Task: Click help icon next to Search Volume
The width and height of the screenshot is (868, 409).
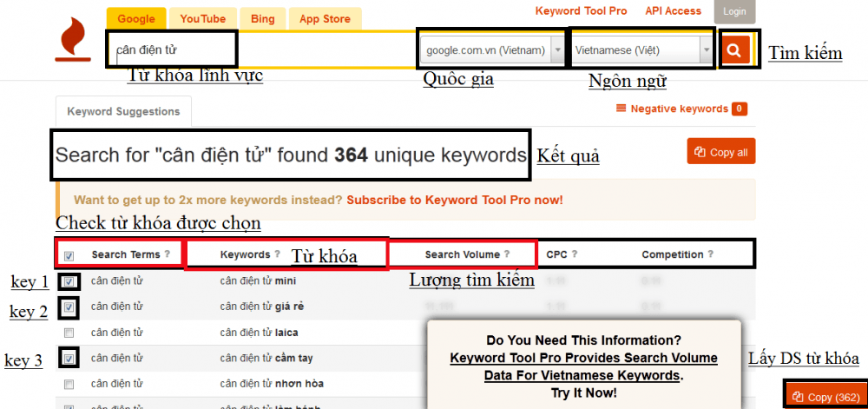Action: point(507,254)
